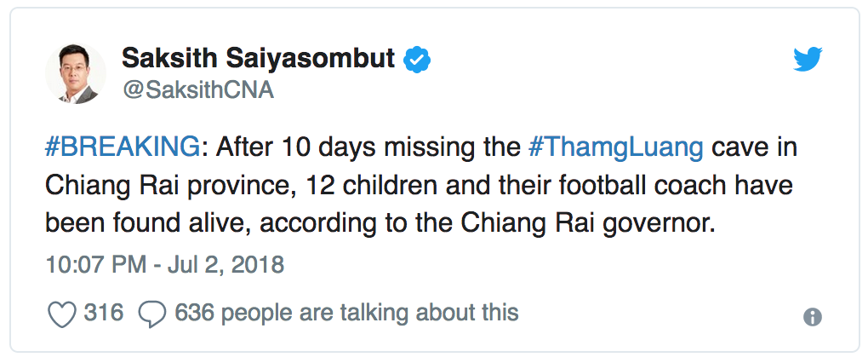868x363 pixels.
Task: Click the info icon on the tweet card
Action: coord(813,317)
